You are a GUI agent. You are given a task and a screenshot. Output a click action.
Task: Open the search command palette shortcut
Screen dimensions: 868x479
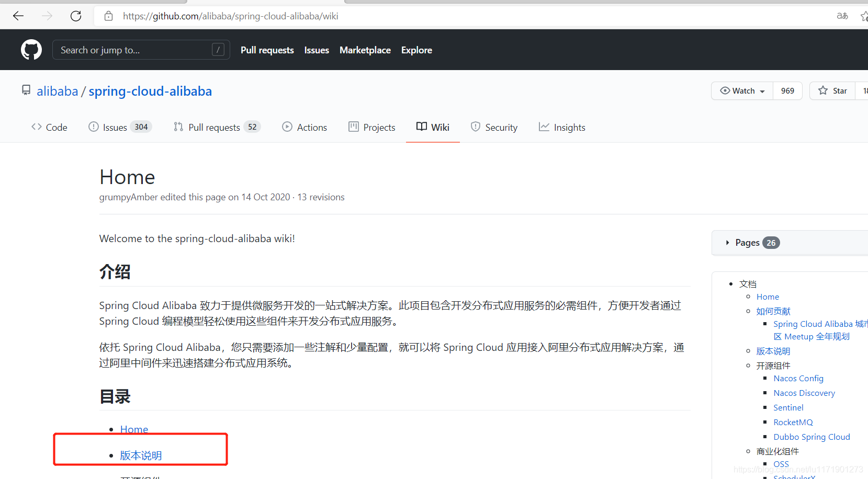click(218, 49)
